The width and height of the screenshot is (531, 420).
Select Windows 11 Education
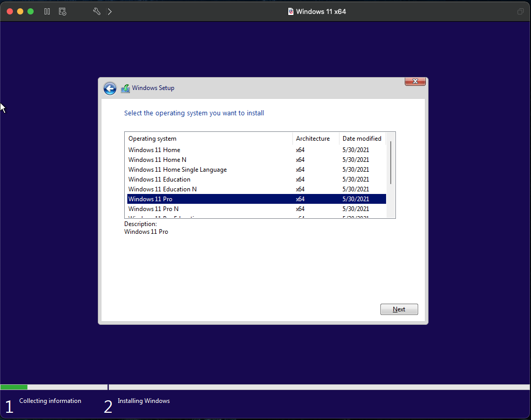click(256, 179)
